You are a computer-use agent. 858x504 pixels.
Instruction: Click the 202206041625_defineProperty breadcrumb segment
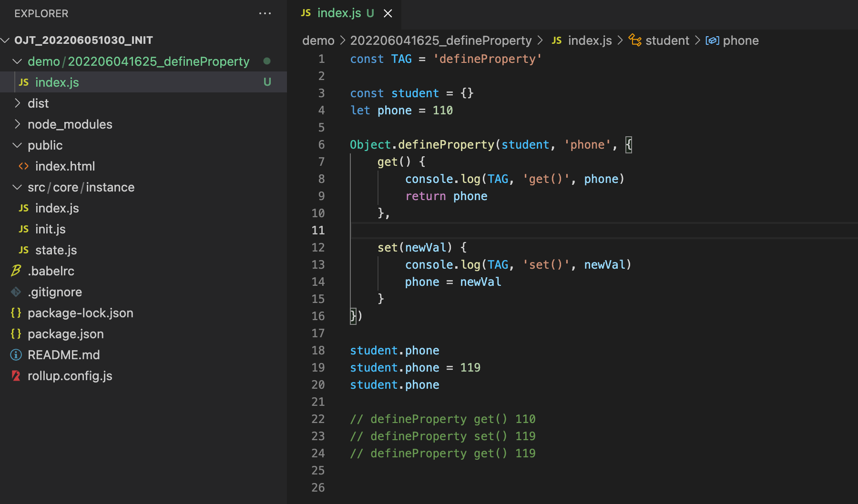click(x=441, y=40)
